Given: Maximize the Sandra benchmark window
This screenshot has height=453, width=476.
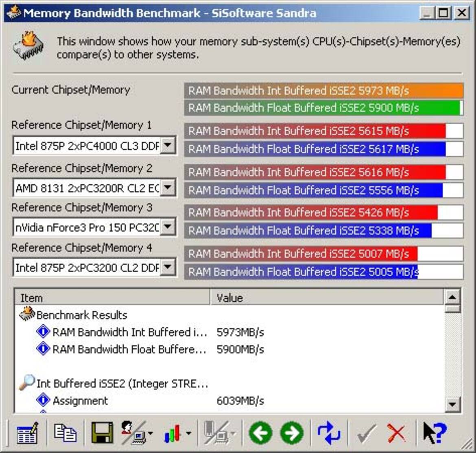Looking at the screenshot, I should click(x=443, y=13).
